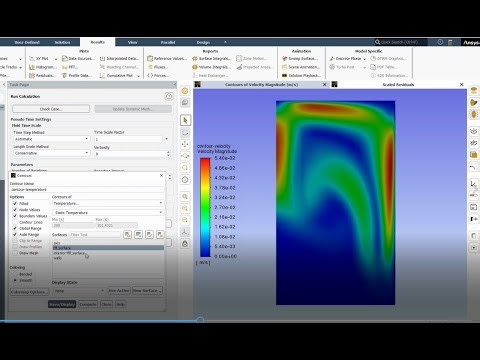Click the Task Page help icon
Screen dimensions: 480x360
[x=169, y=96]
